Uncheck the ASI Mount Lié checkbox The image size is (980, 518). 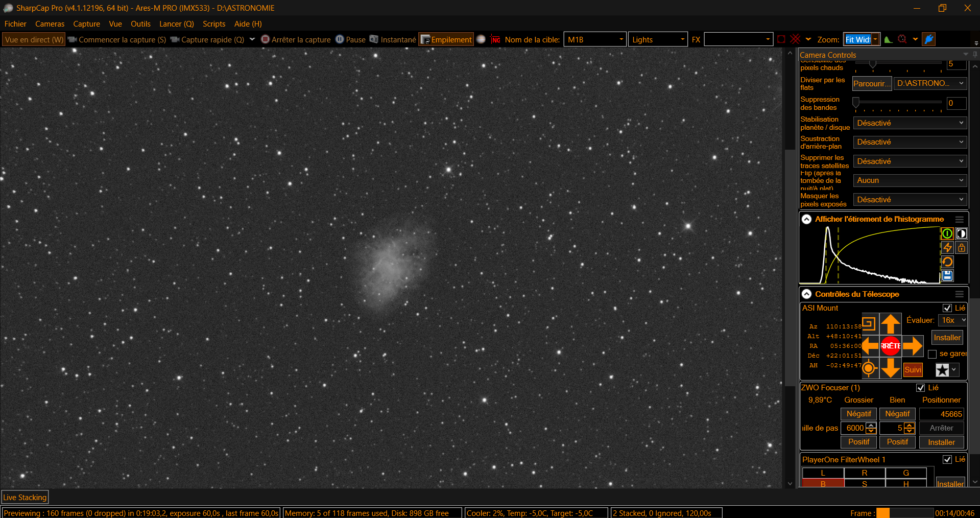(x=947, y=308)
